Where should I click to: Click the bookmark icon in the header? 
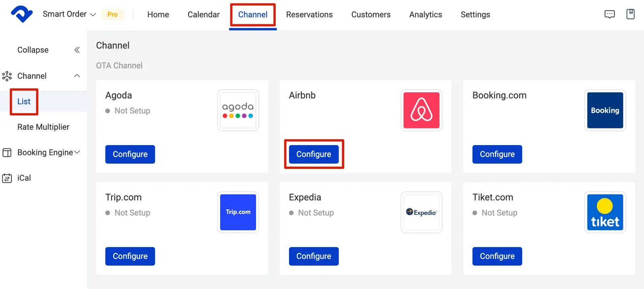click(630, 14)
